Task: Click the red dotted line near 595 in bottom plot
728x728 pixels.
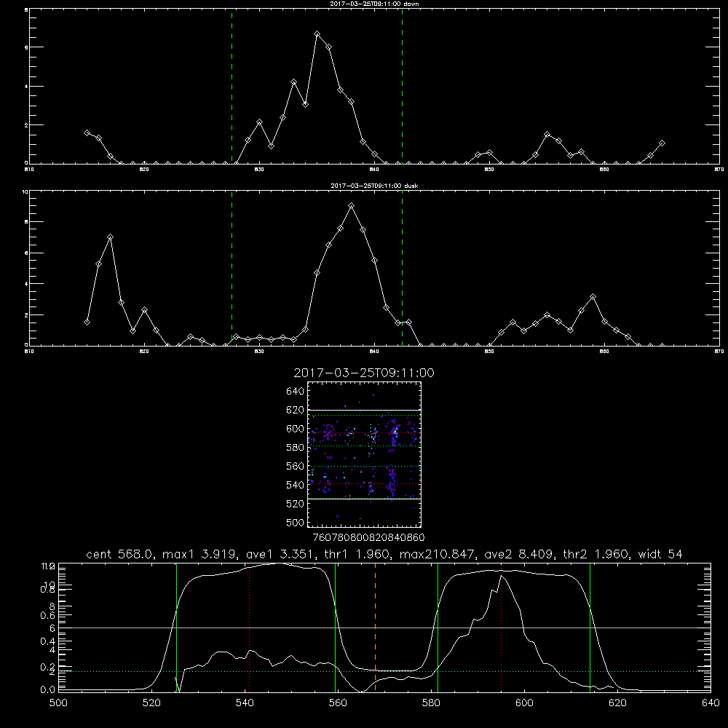Action: (x=501, y=628)
